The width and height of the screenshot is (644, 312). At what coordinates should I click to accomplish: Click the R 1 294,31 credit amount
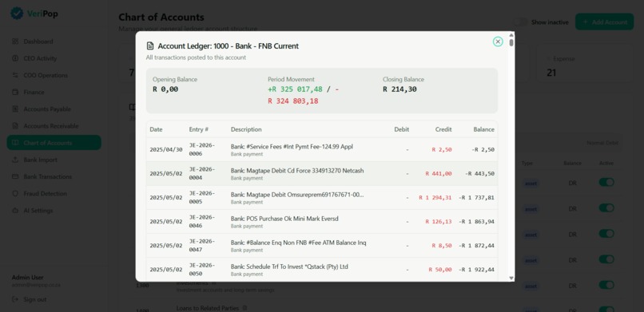click(435, 198)
